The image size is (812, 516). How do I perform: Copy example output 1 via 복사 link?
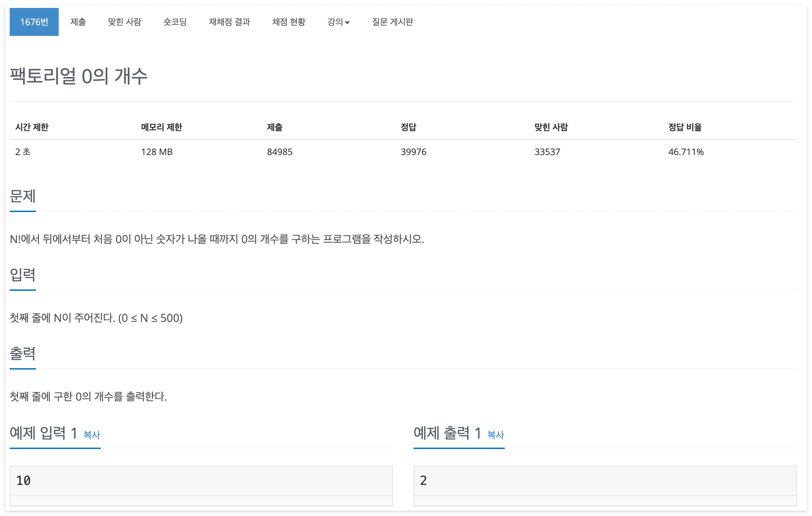pyautogui.click(x=496, y=435)
